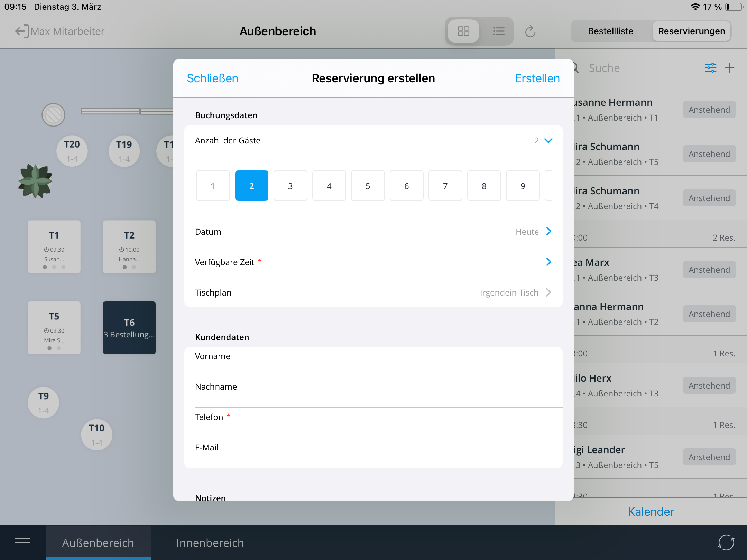Image resolution: width=747 pixels, height=560 pixels.
Task: Log out Max Mitarbeiter via arrow icon
Action: click(x=21, y=31)
